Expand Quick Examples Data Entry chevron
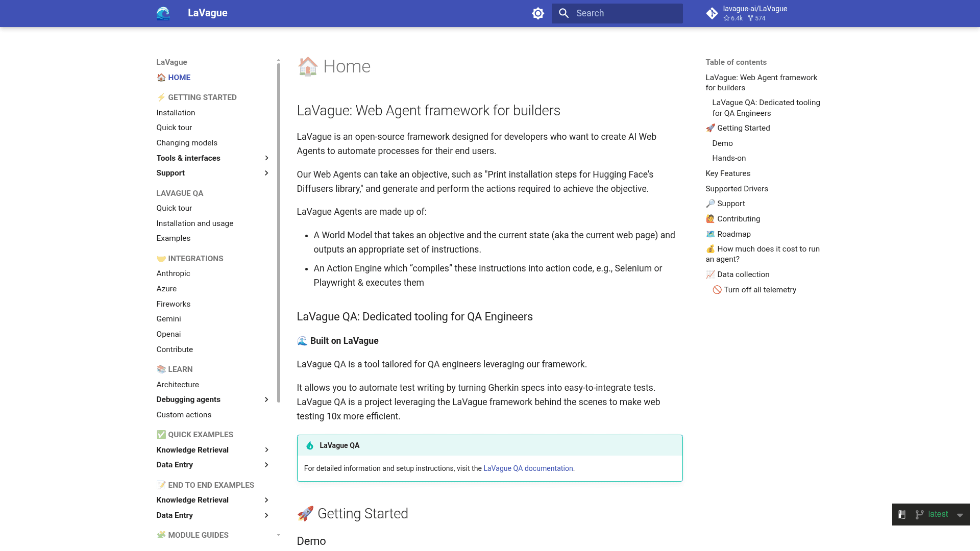The image size is (980, 551). [266, 465]
